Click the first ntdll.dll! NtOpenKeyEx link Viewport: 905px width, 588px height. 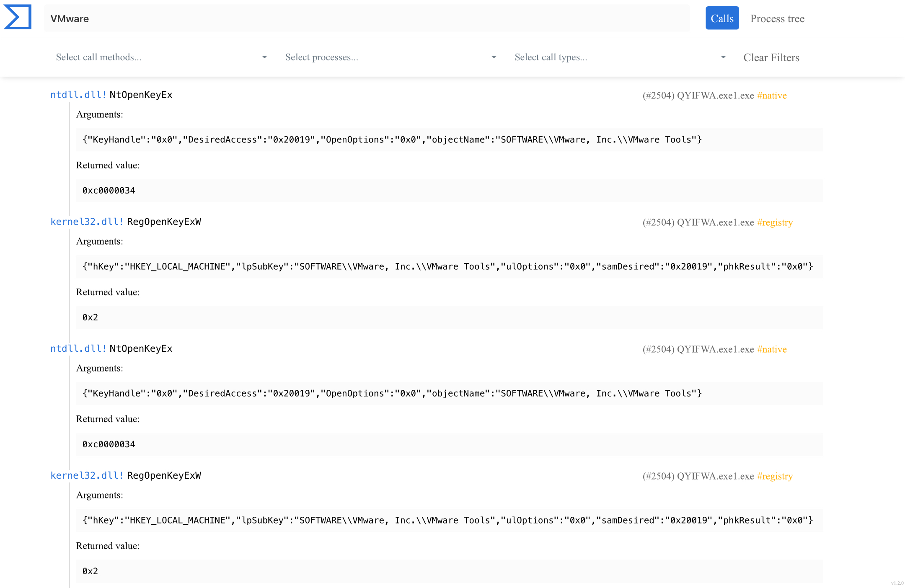tap(111, 95)
